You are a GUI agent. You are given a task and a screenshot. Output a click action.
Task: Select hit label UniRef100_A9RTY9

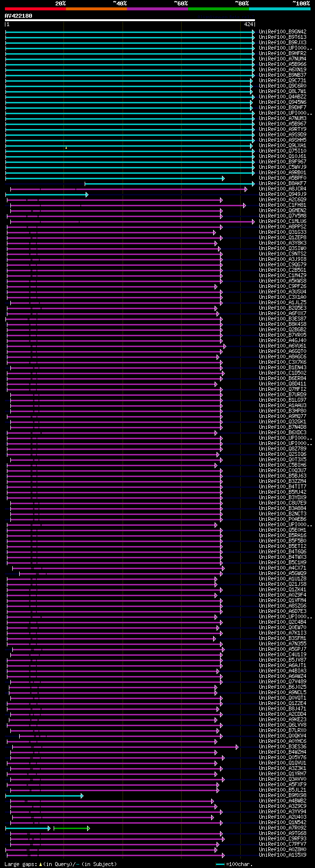coord(283,129)
